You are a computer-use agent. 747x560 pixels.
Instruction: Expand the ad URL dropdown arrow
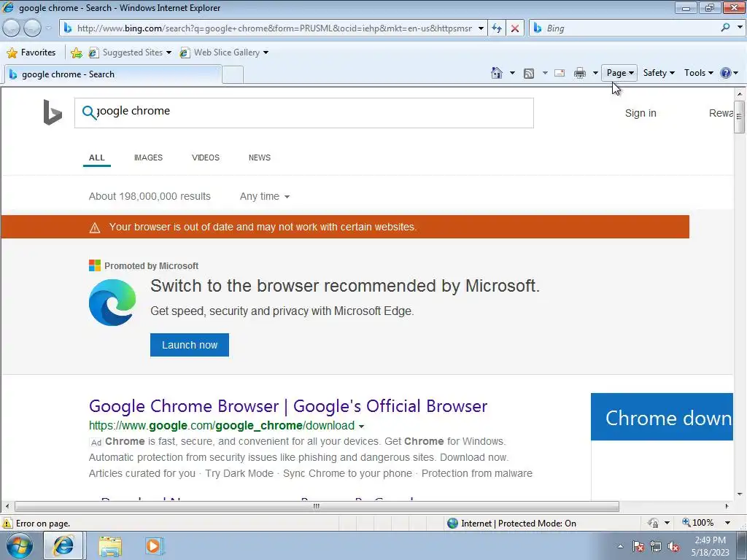pyautogui.click(x=361, y=426)
